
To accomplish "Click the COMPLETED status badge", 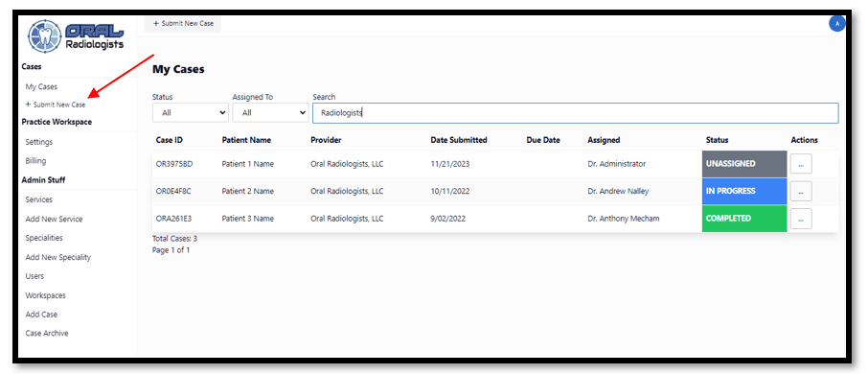I will coord(744,219).
